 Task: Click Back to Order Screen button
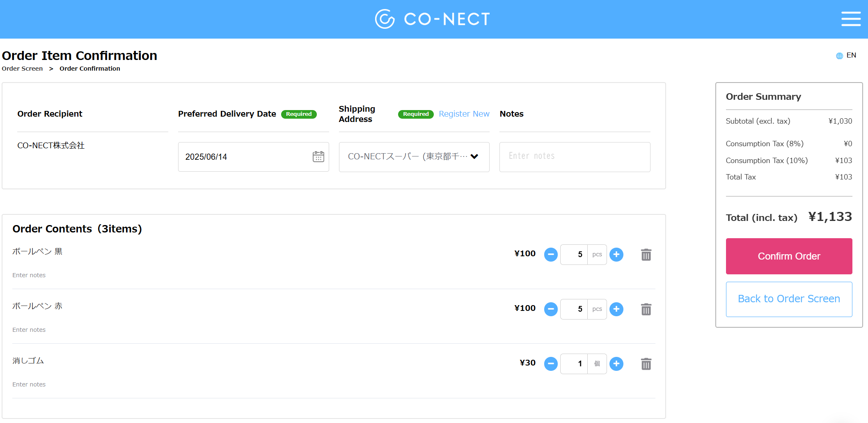tap(789, 299)
